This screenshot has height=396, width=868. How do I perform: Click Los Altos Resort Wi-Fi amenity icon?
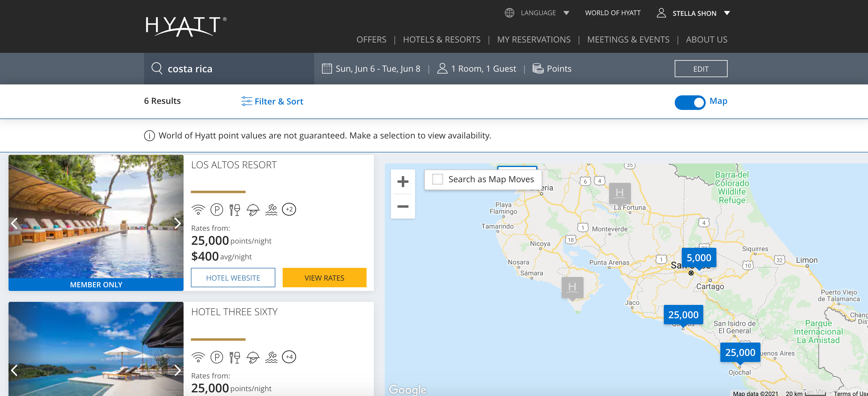(198, 210)
